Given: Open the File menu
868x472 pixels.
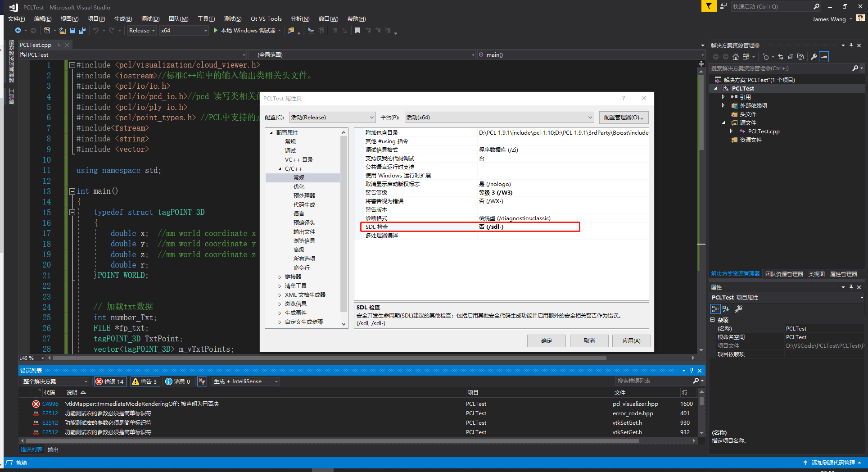Looking at the screenshot, I should tap(17, 18).
